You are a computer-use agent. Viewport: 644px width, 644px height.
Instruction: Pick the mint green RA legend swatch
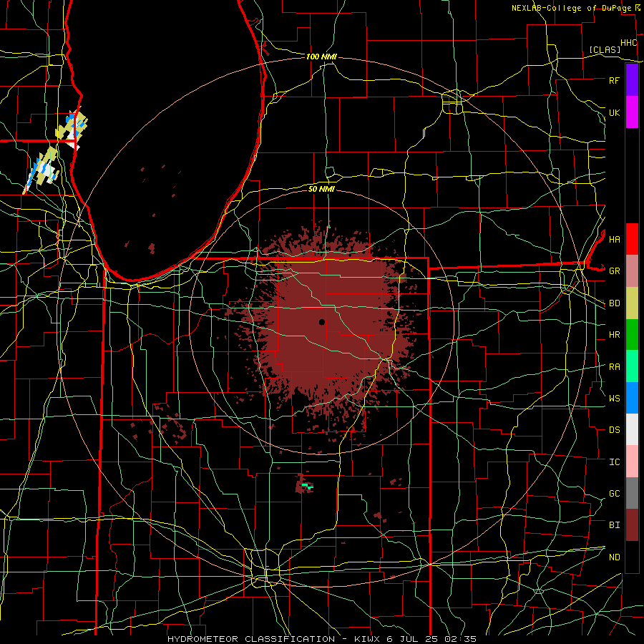[632, 366]
